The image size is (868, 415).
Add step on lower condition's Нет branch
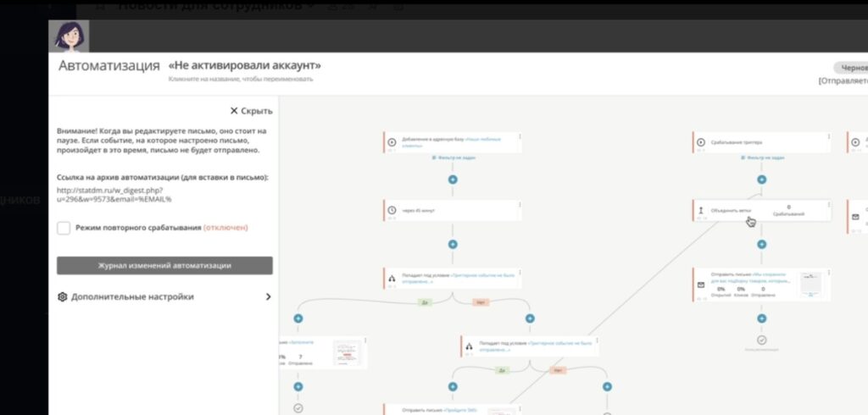(x=607, y=387)
